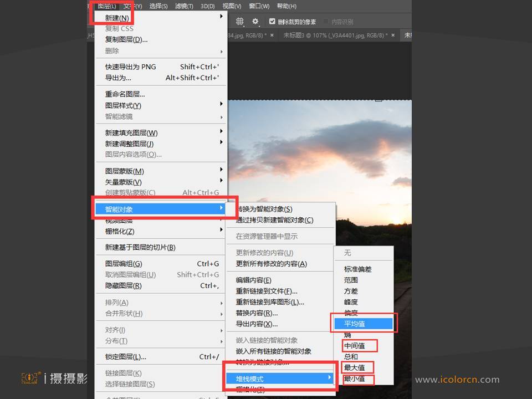Open the crop settings gear icon

tap(255, 22)
